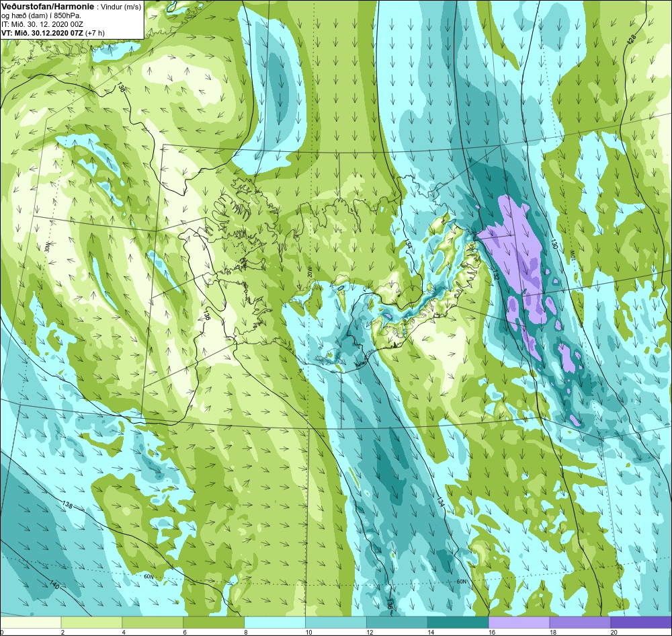The height and width of the screenshot is (636, 672).
Task: Click the "IT: Mið. 30. 12. 2020 00Z" line
Action: point(42,24)
